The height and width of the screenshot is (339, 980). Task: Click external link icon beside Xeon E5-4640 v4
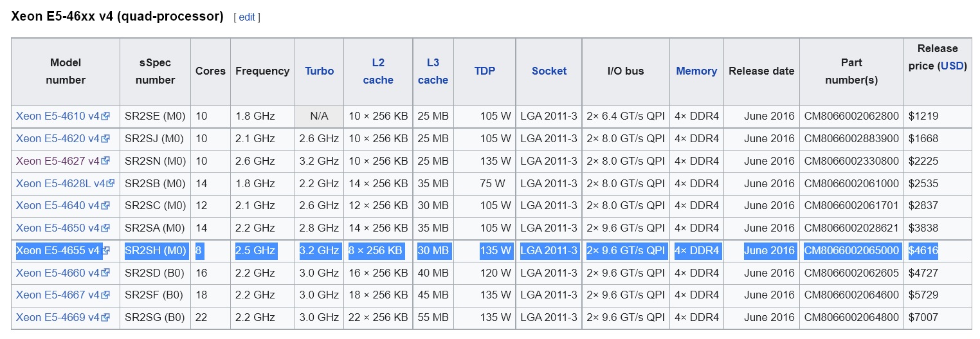tap(105, 206)
